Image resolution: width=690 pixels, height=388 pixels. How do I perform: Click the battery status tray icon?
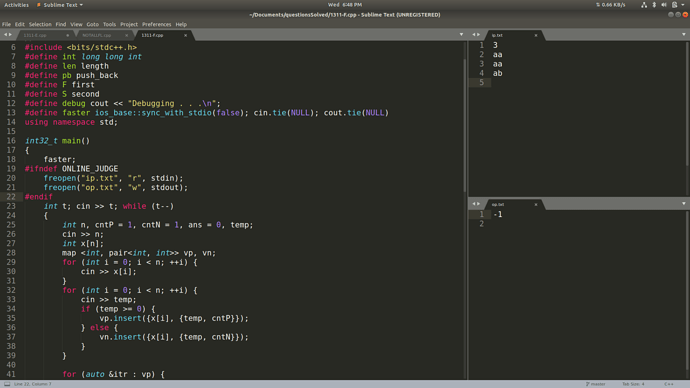[675, 5]
